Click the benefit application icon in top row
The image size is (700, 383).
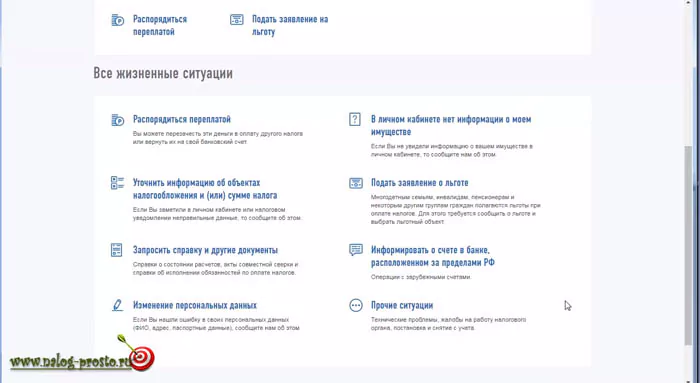[237, 20]
